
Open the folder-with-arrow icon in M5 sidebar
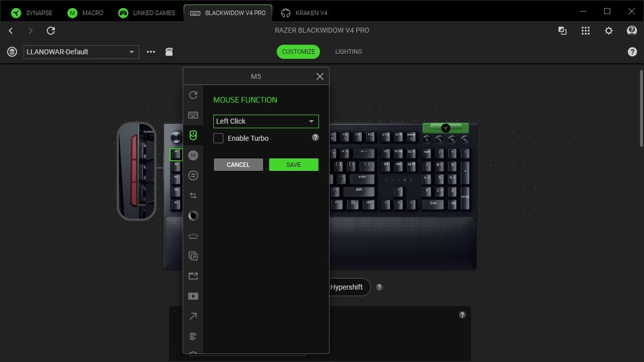[x=193, y=276]
